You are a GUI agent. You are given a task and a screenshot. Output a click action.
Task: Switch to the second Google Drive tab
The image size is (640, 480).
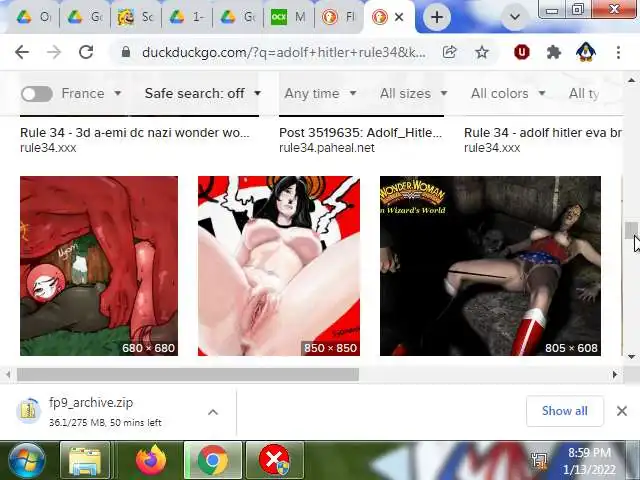coord(85,17)
